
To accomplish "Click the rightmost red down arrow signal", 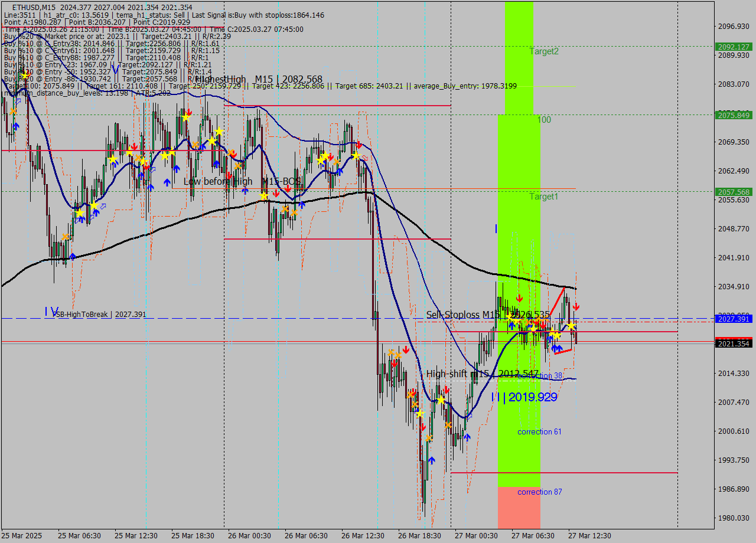I will tap(576, 307).
